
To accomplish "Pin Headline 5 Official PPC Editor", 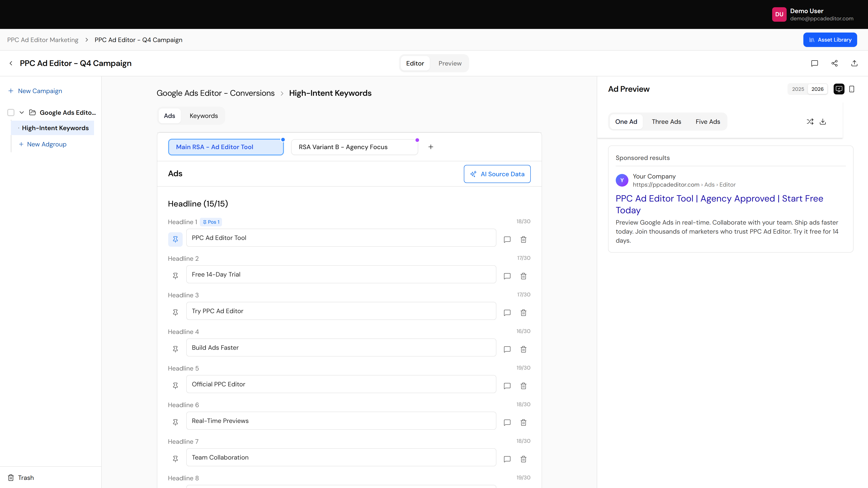I will (175, 386).
